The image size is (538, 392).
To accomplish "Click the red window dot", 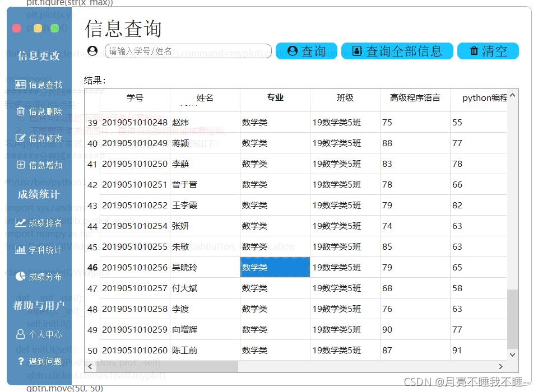I will point(16,28).
